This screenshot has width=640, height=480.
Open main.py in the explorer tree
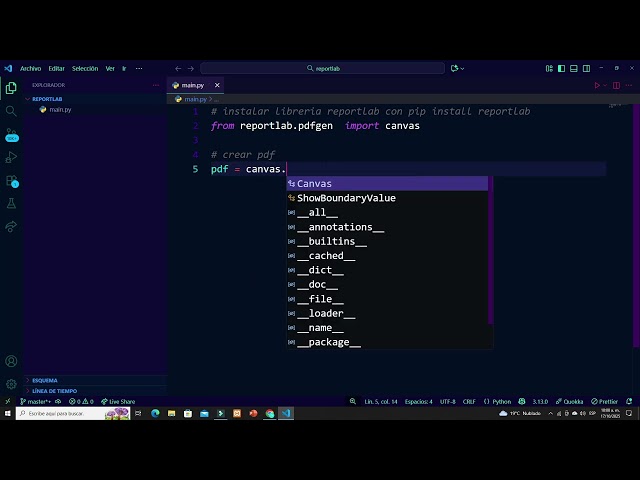pyautogui.click(x=60, y=110)
